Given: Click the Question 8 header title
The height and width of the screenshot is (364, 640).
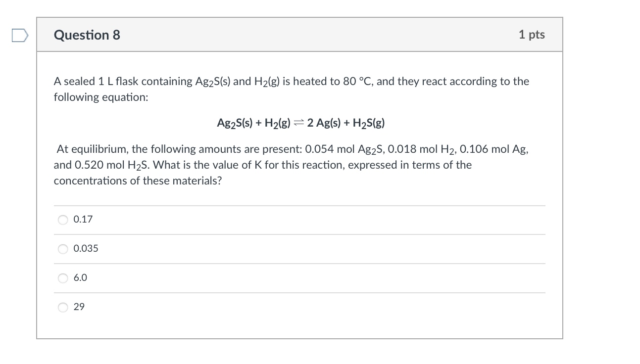Looking at the screenshot, I should (87, 35).
